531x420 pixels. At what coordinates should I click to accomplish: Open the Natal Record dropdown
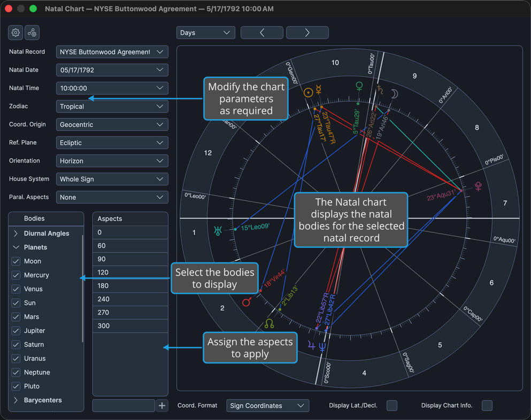[112, 52]
